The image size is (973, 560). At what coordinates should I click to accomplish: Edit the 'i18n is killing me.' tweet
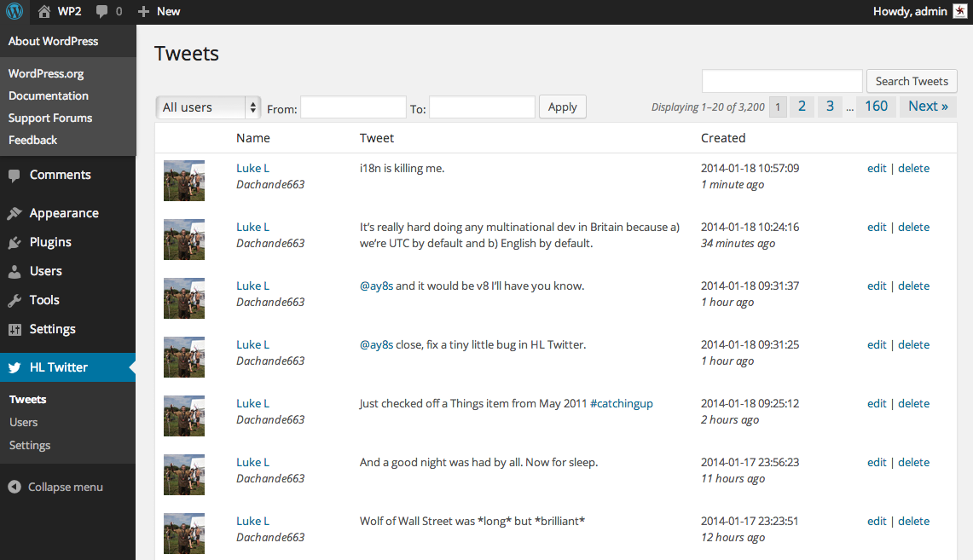[x=877, y=168]
